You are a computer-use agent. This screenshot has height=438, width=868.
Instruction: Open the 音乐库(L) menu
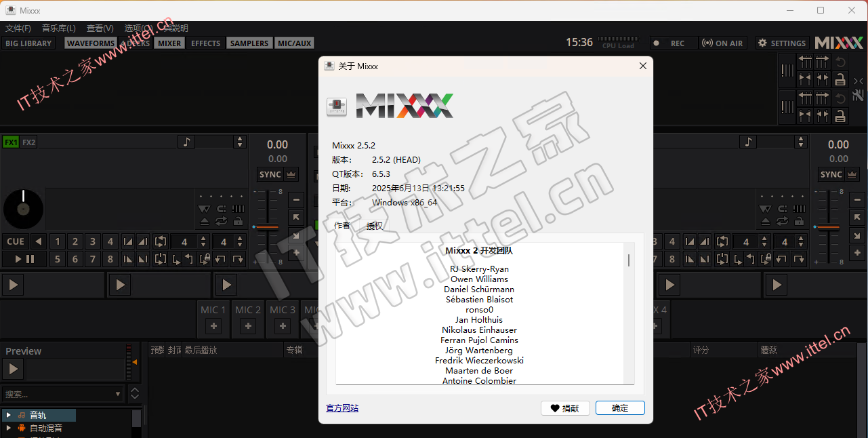point(59,28)
